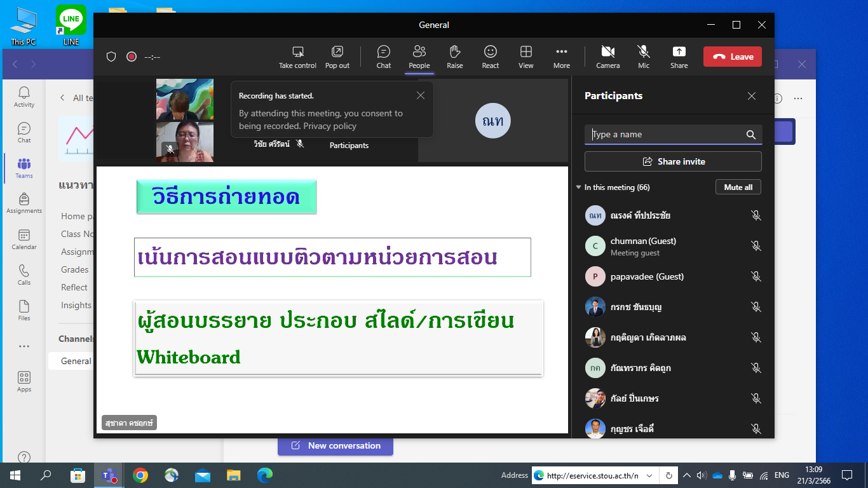Pop out the shared content

coord(337,57)
